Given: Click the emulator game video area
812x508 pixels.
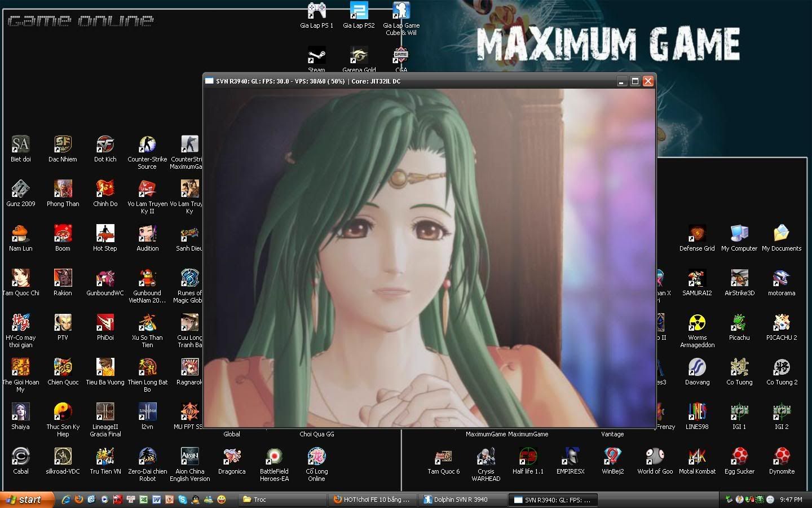Looking at the screenshot, I should (x=430, y=257).
